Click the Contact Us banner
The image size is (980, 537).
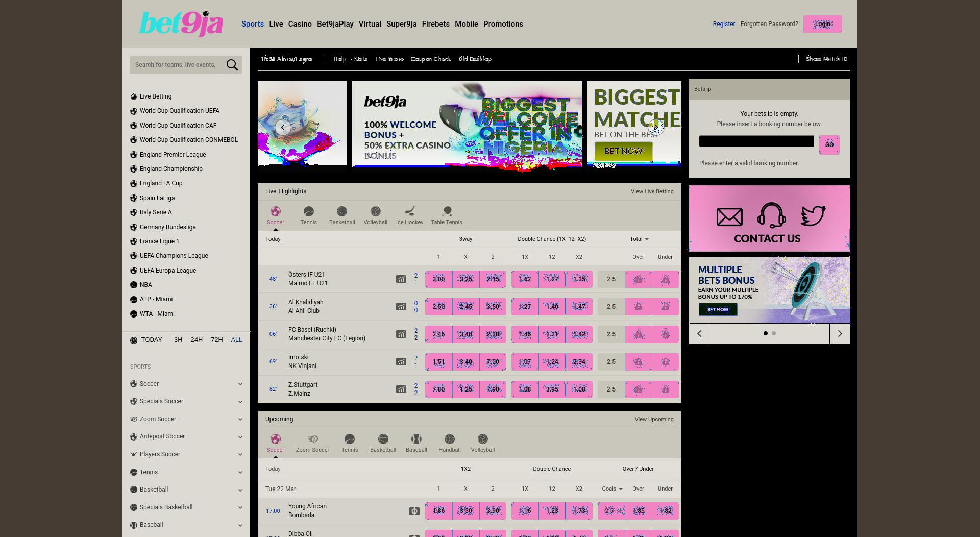769,218
